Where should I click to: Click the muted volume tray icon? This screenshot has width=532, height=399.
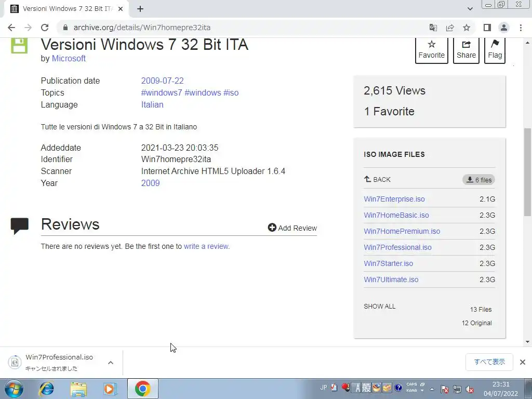pyautogui.click(x=470, y=389)
